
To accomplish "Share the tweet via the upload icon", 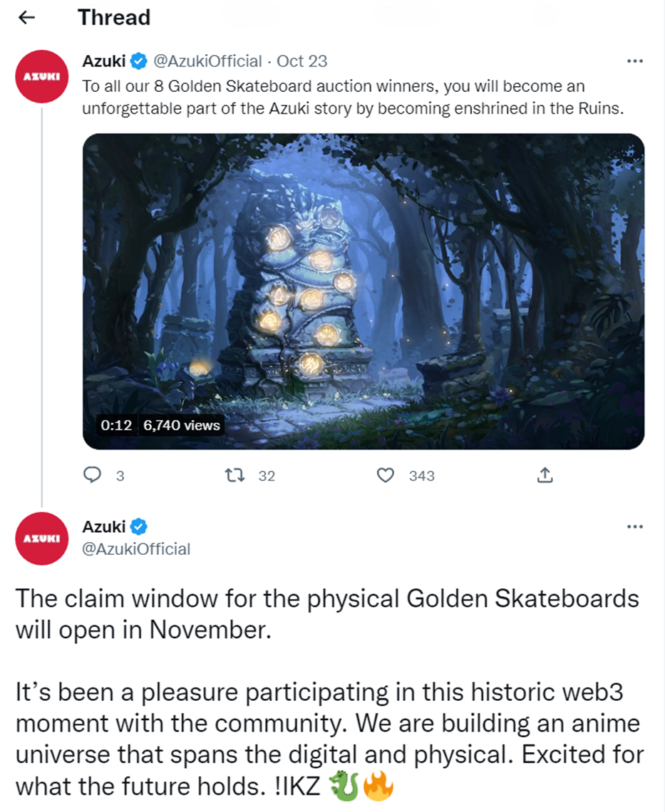I will 545,475.
